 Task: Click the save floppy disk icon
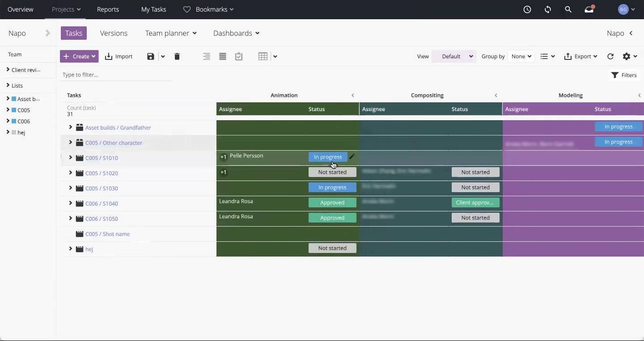click(151, 56)
